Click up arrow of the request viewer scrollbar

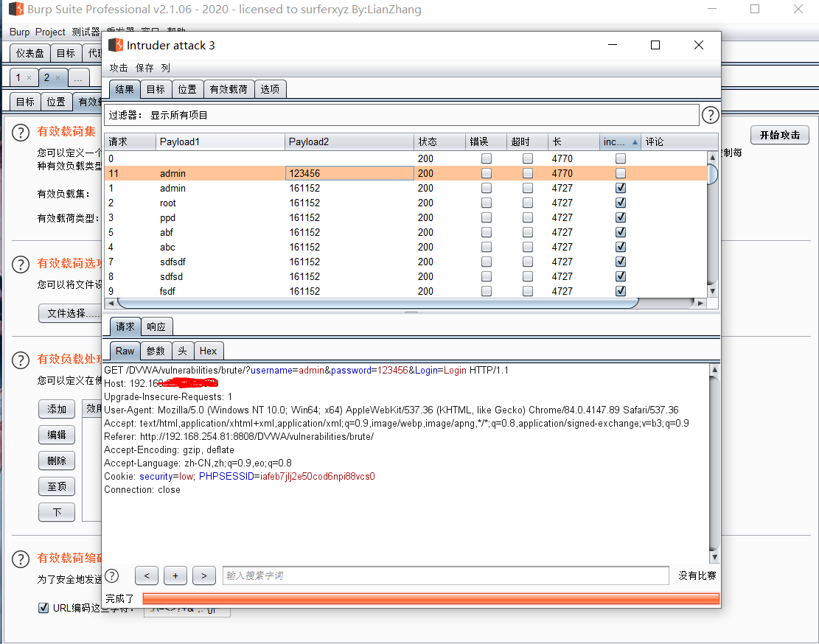tap(714, 369)
